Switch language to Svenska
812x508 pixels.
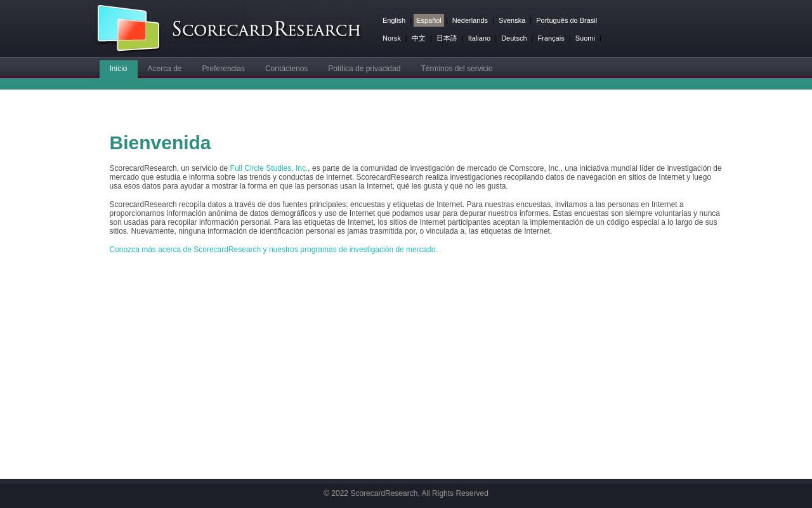(x=512, y=20)
